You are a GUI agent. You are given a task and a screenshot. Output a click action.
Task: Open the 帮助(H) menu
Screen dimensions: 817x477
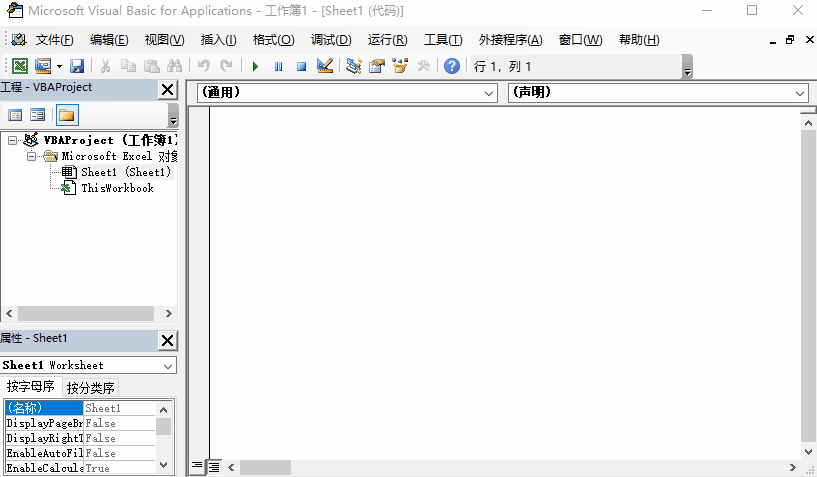pos(639,40)
